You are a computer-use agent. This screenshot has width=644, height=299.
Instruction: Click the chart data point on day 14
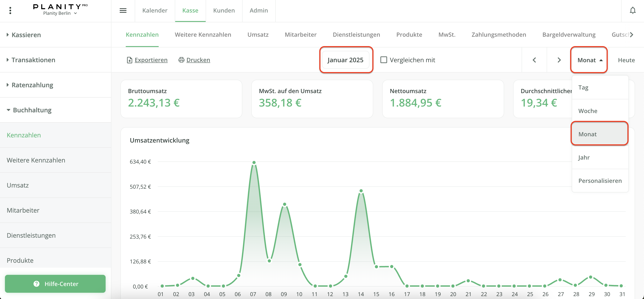[361, 191]
